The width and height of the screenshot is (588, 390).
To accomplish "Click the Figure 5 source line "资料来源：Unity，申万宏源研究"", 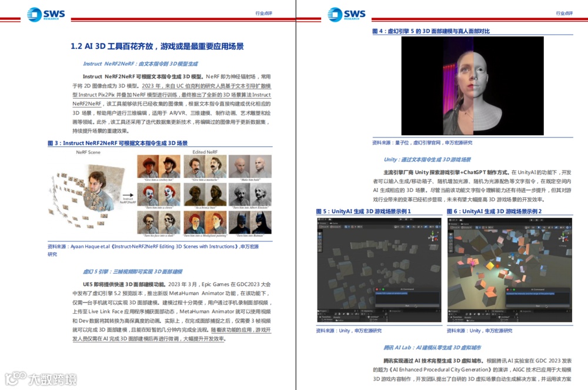I will point(349,331).
